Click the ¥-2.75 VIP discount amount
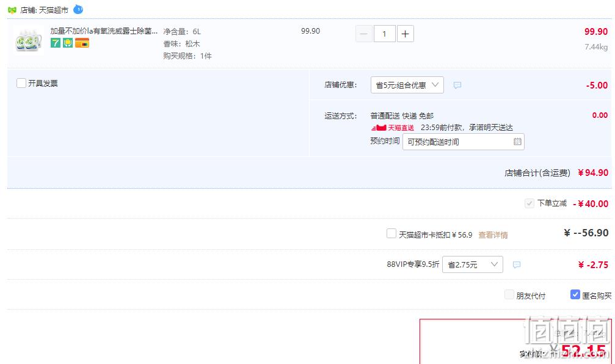Image resolution: width=615 pixels, height=364 pixels. [x=593, y=265]
